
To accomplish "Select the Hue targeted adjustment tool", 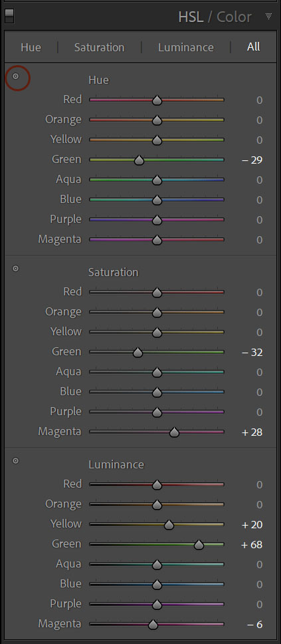I will (x=15, y=76).
